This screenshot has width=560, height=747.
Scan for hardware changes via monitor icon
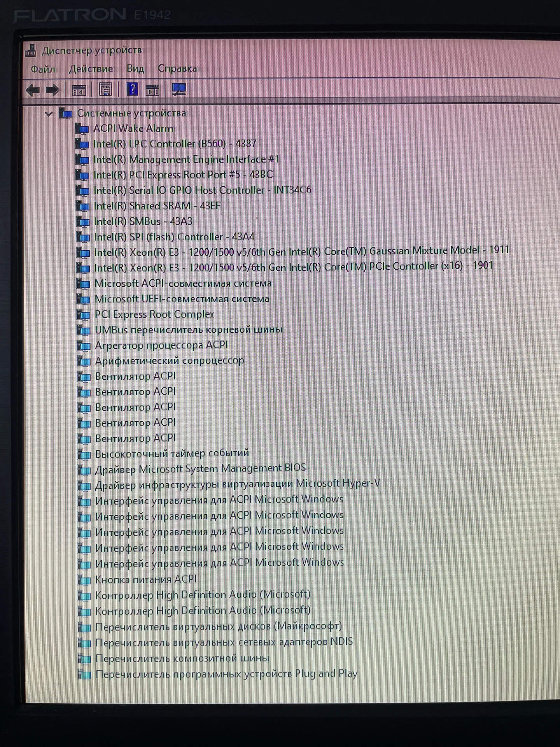coord(179,89)
